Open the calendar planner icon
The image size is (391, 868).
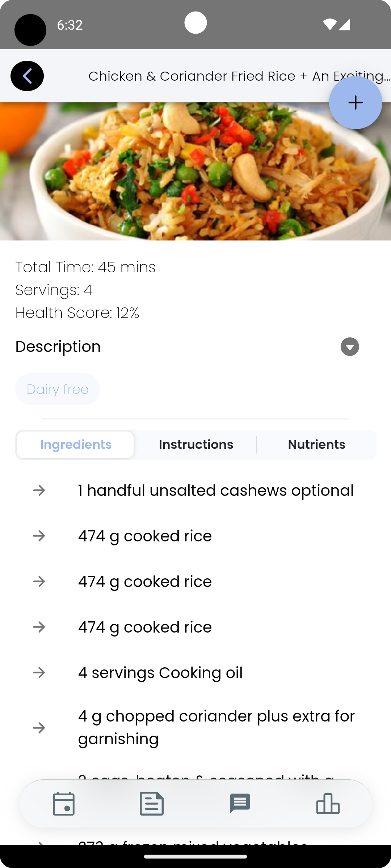[64, 804]
